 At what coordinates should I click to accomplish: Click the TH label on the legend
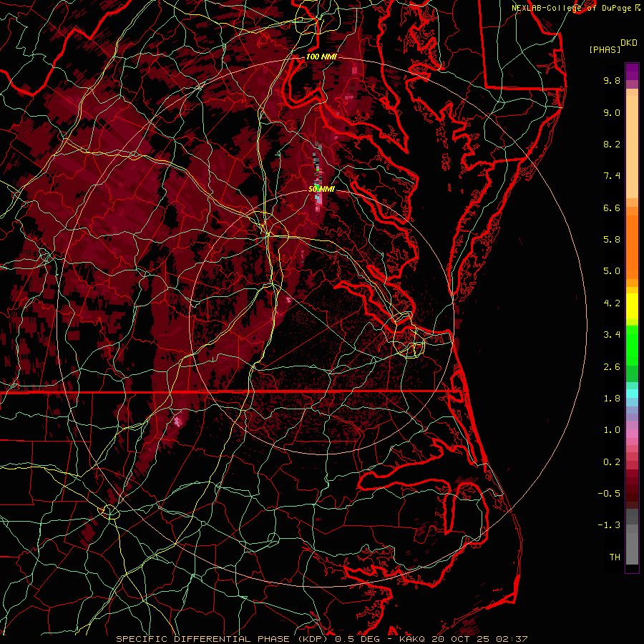[615, 557]
